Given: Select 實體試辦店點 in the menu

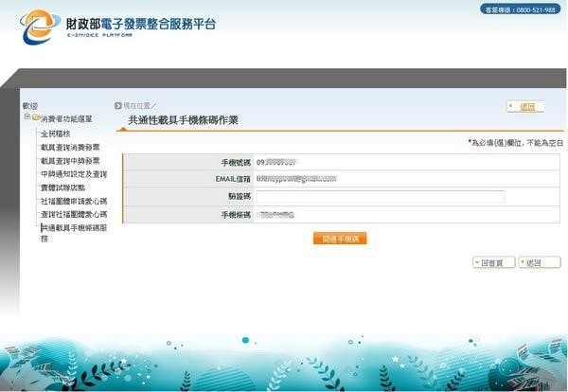Looking at the screenshot, I should click(62, 187).
